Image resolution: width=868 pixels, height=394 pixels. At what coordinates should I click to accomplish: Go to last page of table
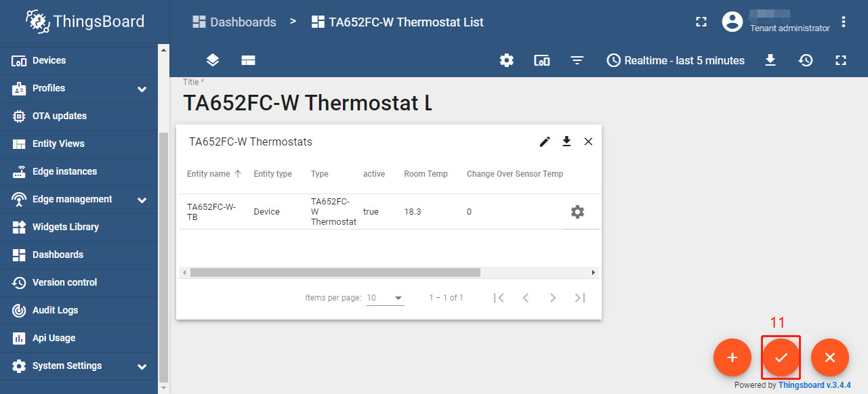coord(580,298)
